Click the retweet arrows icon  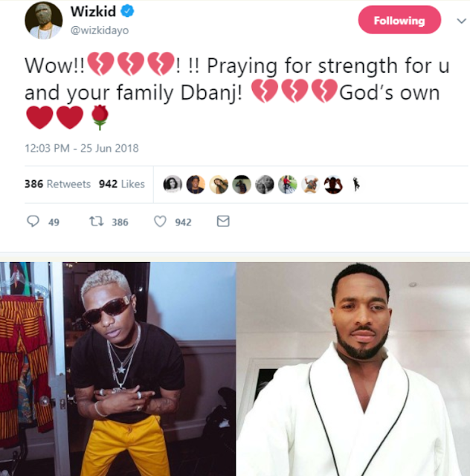click(97, 222)
